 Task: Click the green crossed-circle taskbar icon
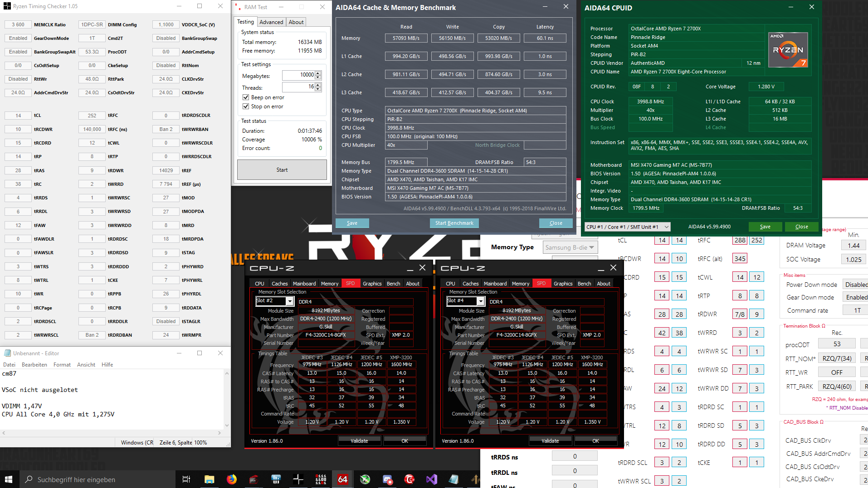coord(365,479)
